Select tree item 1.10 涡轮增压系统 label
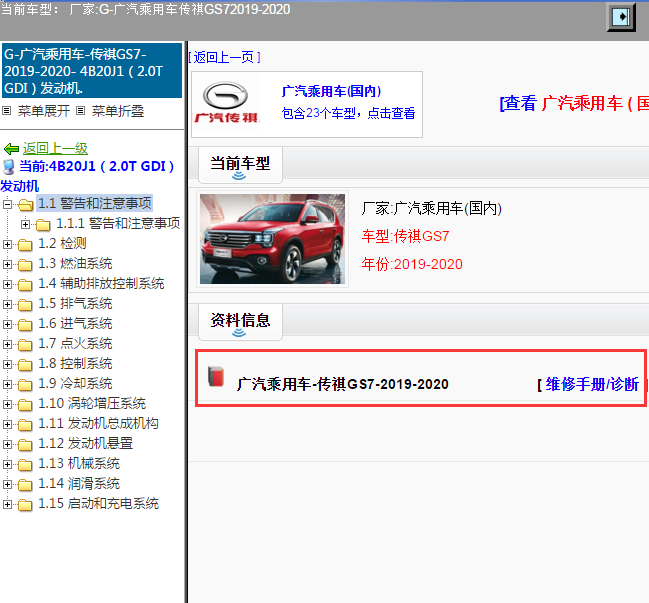 coord(92,404)
